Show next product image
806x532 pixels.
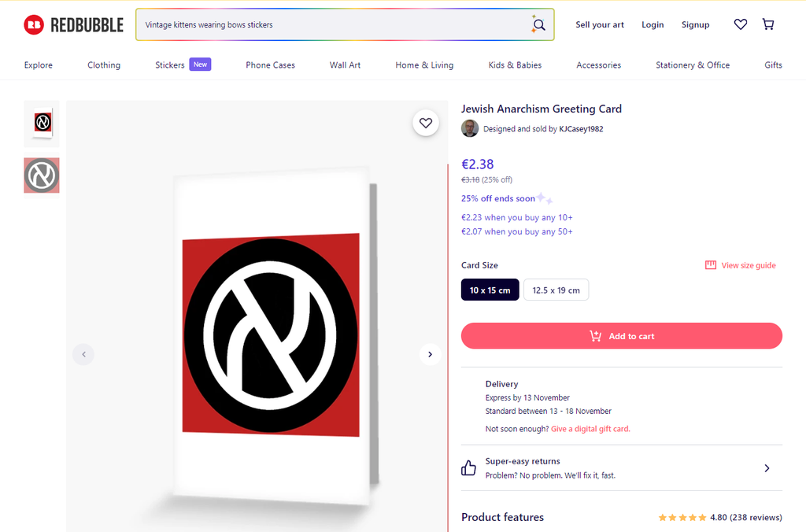(x=430, y=354)
